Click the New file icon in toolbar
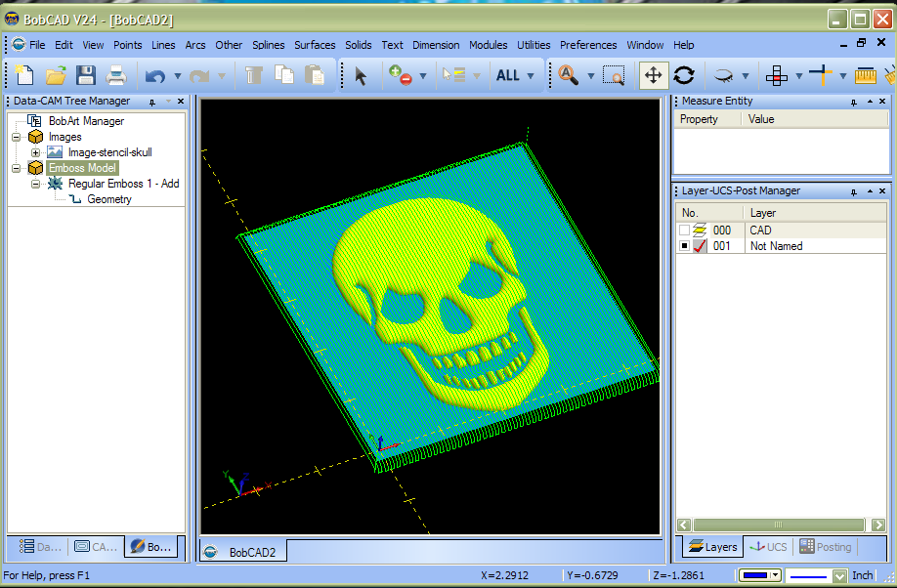The width and height of the screenshot is (897, 588). (x=24, y=75)
